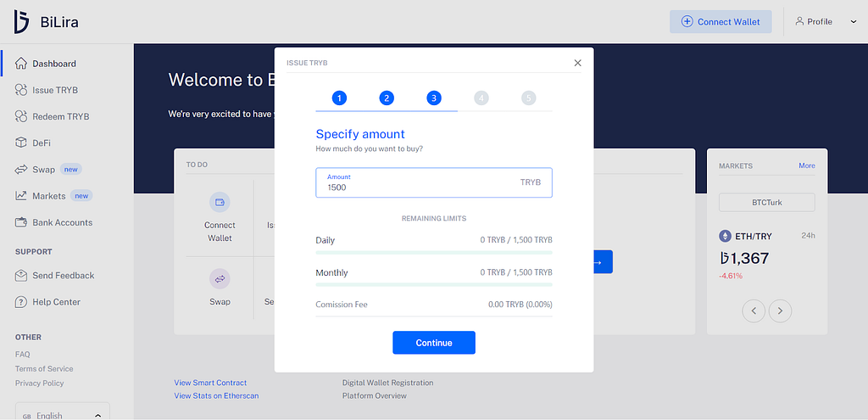Click the Daily limit progress bar

[x=434, y=253]
